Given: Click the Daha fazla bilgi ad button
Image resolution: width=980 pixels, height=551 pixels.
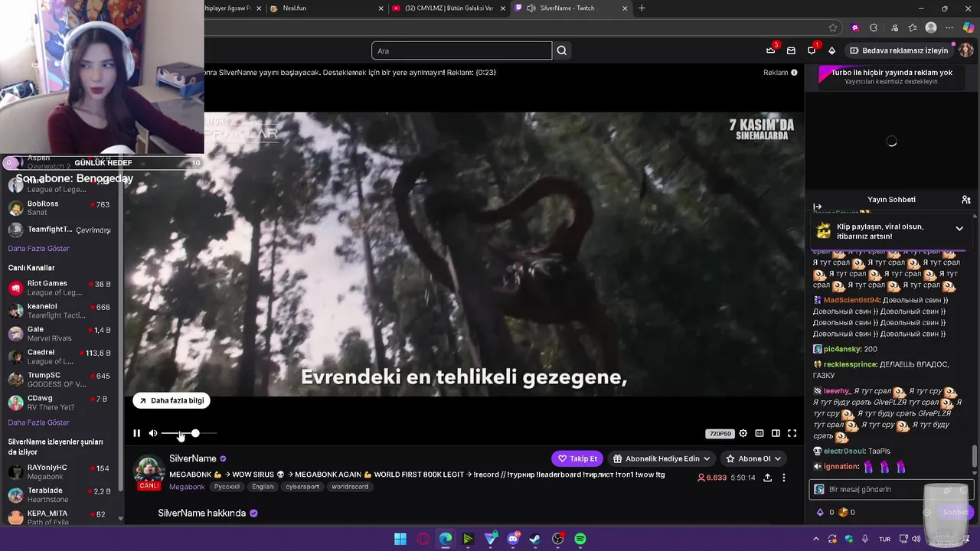Looking at the screenshot, I should (x=171, y=400).
